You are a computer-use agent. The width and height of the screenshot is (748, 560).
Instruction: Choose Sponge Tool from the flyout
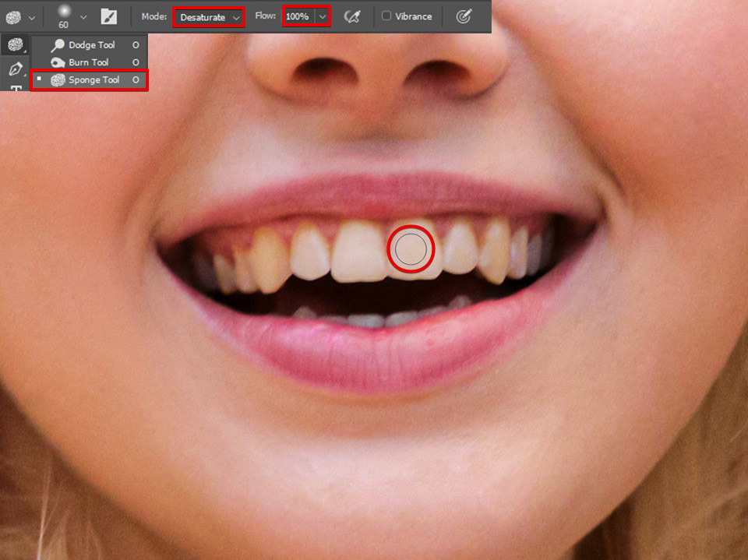point(93,79)
